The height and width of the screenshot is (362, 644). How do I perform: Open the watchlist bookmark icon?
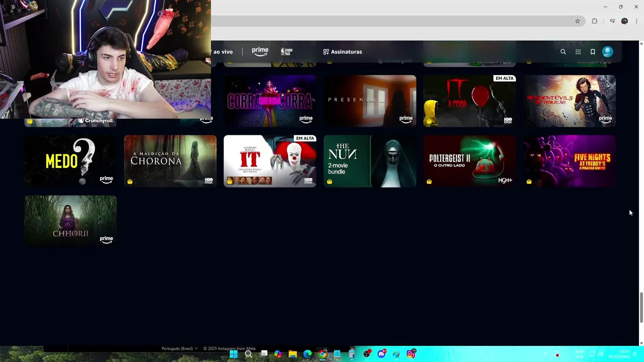[593, 52]
